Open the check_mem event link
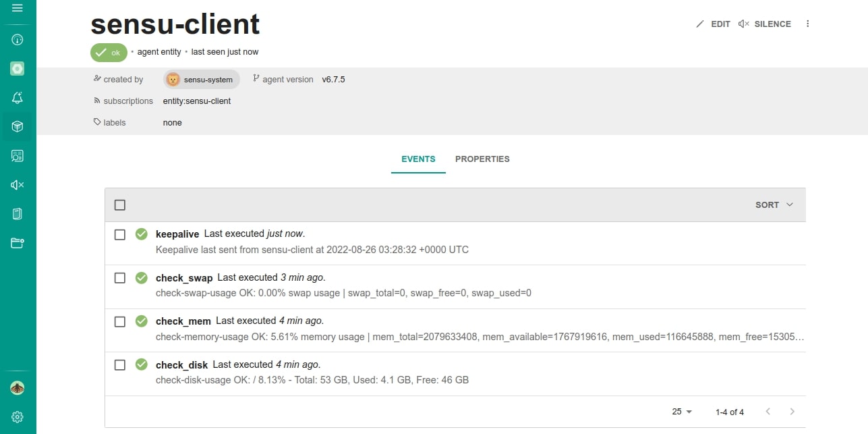 coord(183,321)
